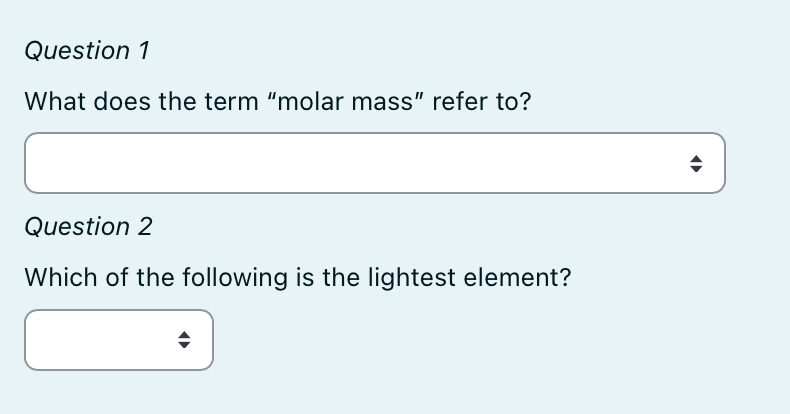The image size is (790, 414).
Task: Click the "What does the term" question text
Action: click(x=142, y=101)
